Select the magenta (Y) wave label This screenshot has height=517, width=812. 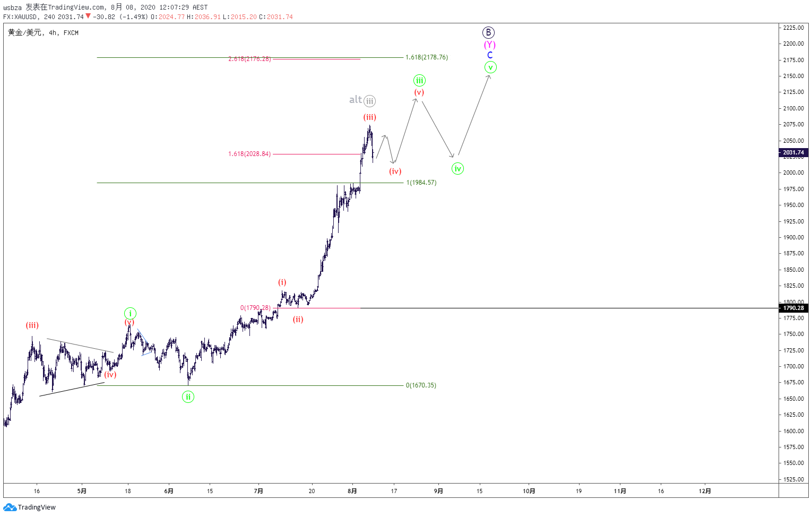pos(489,45)
